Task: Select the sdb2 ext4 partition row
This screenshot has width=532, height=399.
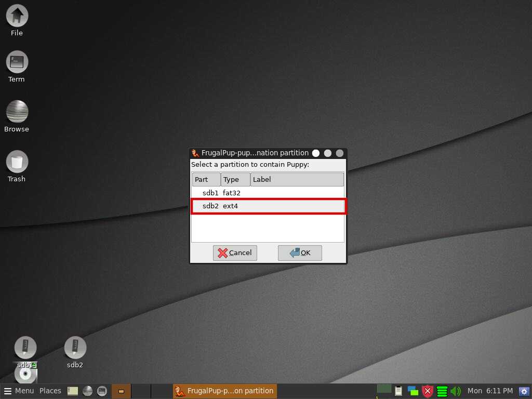Action: click(x=268, y=206)
